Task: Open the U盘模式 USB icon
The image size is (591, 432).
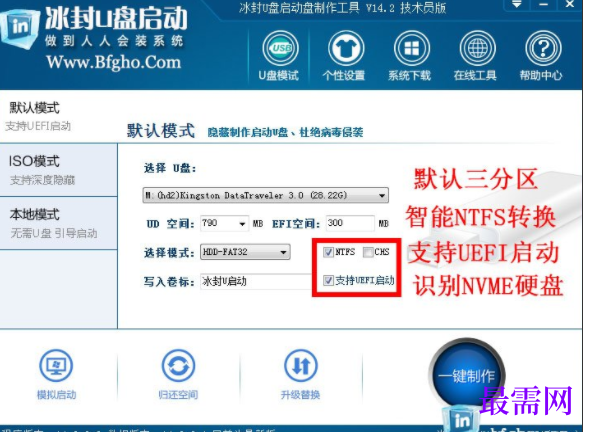Action: 280,48
